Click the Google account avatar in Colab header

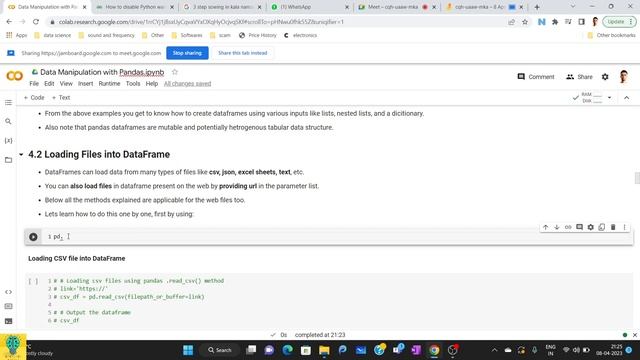[623, 77]
